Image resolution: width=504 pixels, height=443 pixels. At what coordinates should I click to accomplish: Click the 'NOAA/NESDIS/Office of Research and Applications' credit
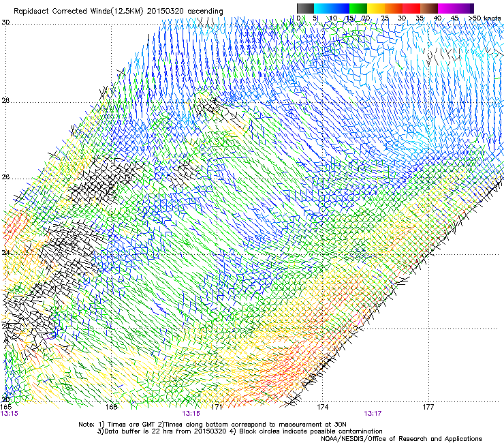[x=401, y=439]
